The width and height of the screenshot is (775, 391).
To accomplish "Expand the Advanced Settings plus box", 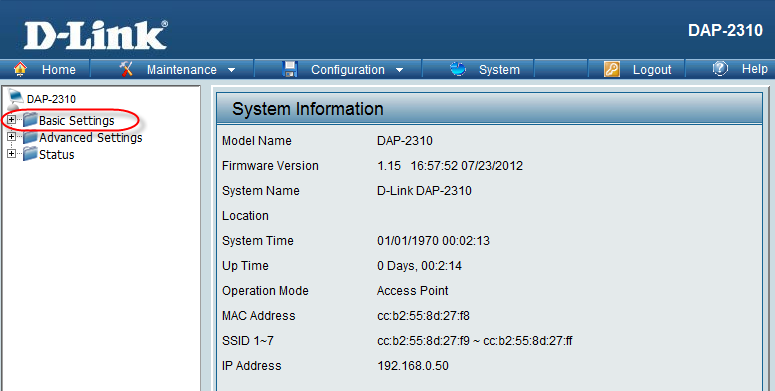I will point(11,137).
